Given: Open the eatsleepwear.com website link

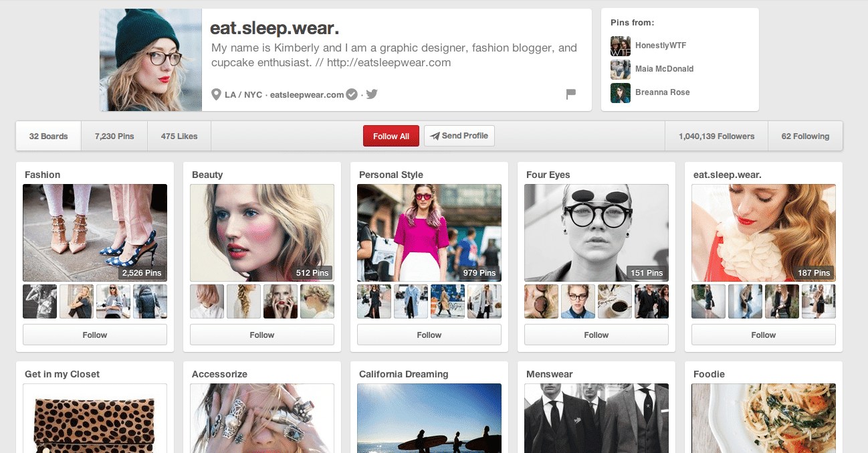Looking at the screenshot, I should pos(307,94).
